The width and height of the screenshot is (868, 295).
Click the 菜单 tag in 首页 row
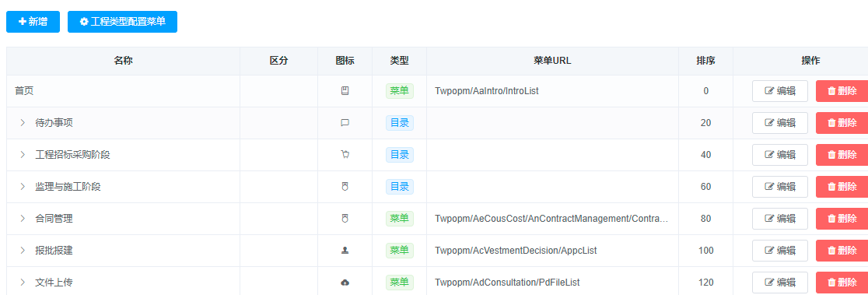[400, 91]
